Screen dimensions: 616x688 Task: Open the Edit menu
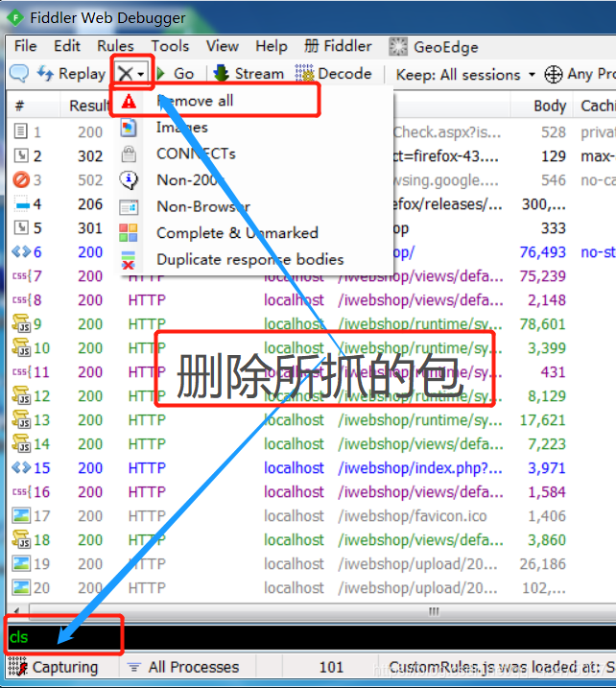[x=67, y=46]
